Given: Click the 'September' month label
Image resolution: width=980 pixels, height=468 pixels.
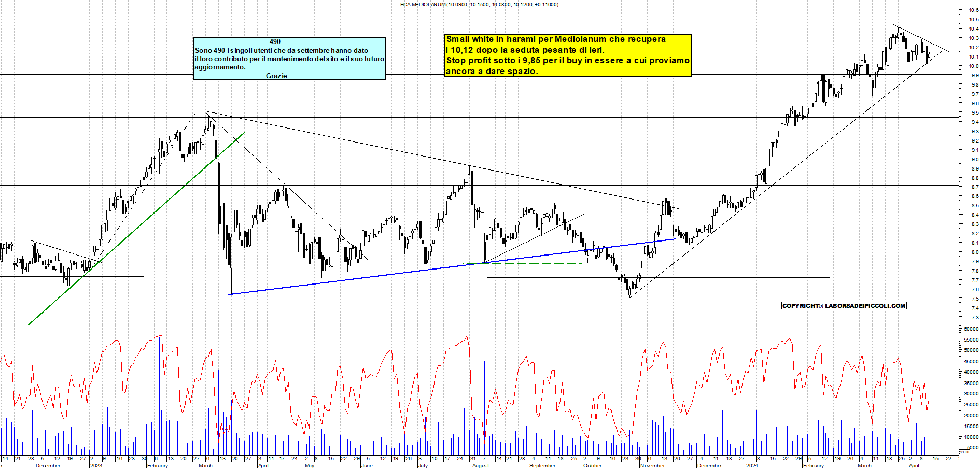Looking at the screenshot, I should [543, 465].
